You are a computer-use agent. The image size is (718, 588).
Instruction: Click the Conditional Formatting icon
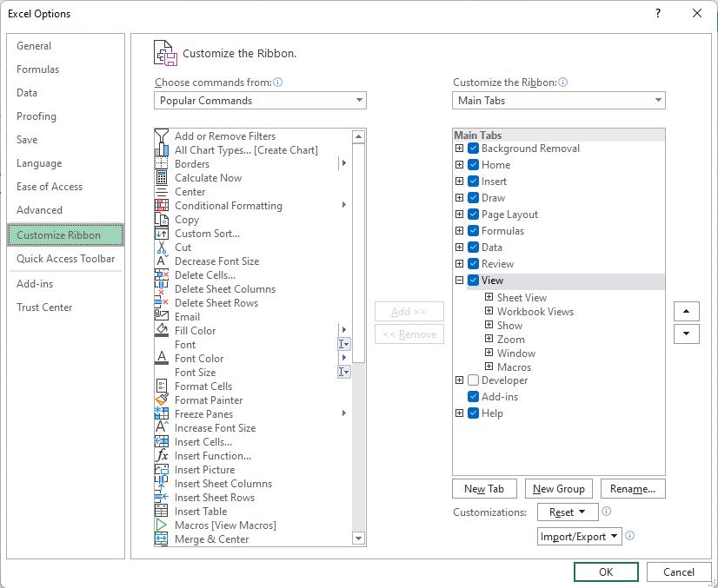tap(161, 206)
